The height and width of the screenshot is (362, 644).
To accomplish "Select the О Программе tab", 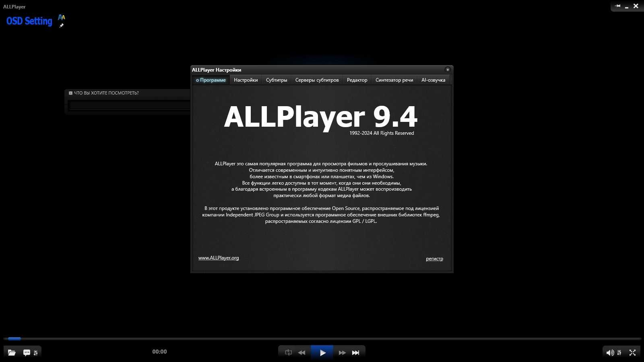I will (211, 80).
